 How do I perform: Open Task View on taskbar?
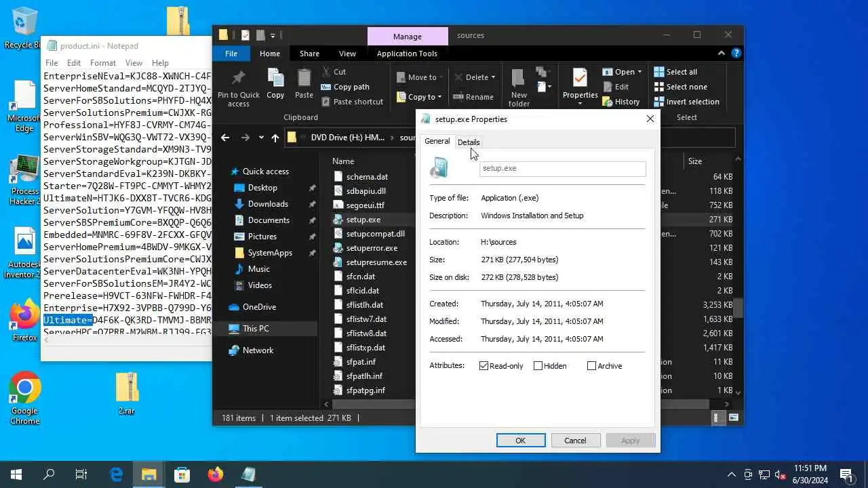(x=81, y=474)
